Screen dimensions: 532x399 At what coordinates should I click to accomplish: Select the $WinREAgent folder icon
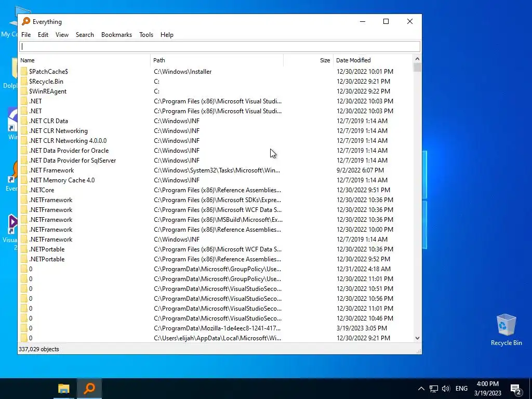pos(24,91)
